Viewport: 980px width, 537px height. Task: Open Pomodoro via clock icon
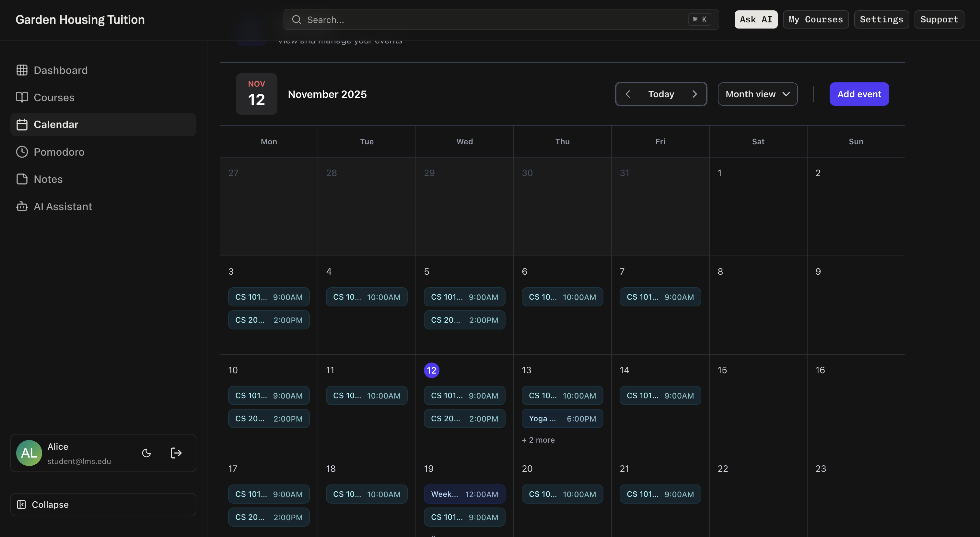point(22,152)
